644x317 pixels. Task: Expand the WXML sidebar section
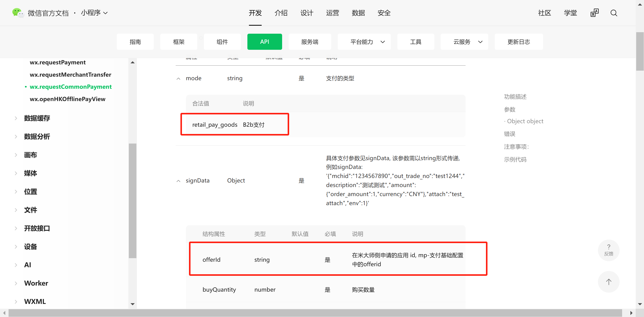16,301
